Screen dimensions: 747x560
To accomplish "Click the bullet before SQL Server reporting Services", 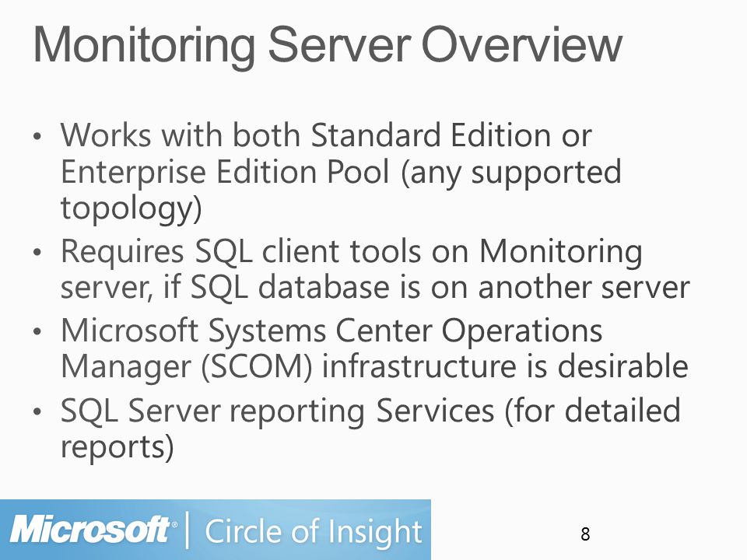I will (37, 411).
